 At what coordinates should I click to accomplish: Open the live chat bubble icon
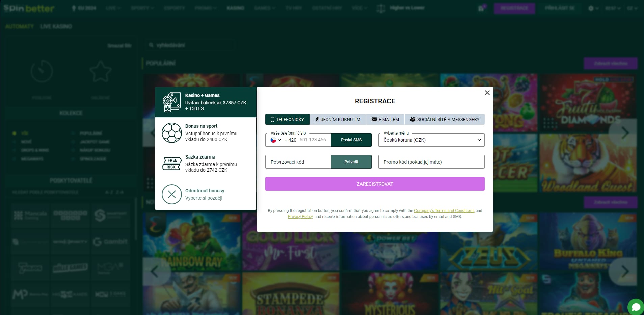[x=636, y=307]
